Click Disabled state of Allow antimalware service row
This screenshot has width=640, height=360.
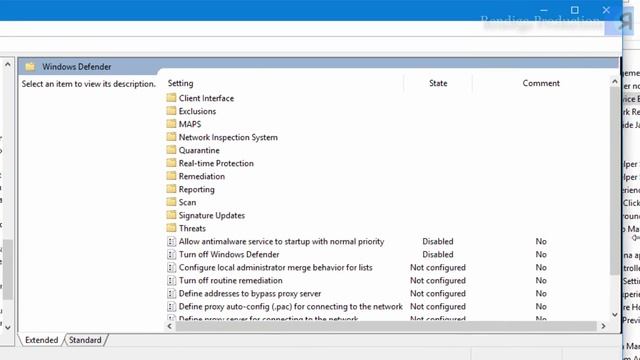(438, 242)
